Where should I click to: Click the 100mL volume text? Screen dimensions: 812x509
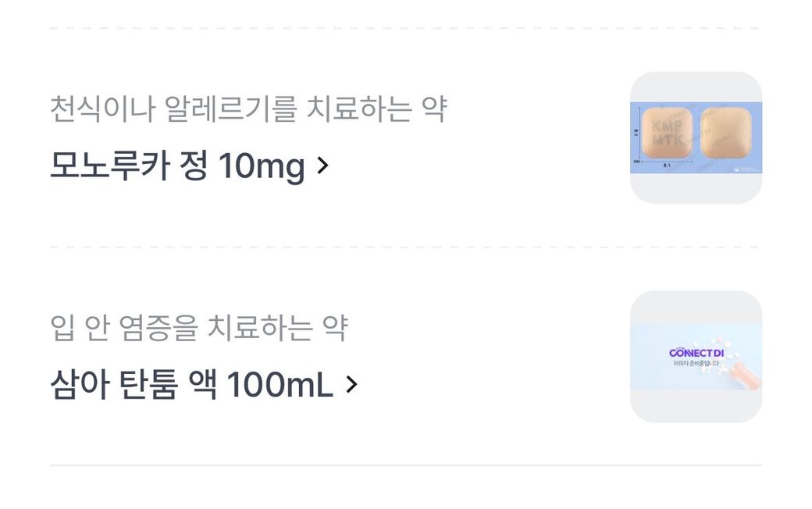tap(280, 384)
